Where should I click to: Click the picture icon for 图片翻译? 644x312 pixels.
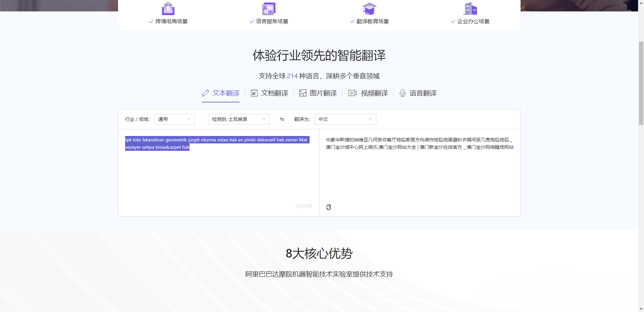[x=303, y=93]
